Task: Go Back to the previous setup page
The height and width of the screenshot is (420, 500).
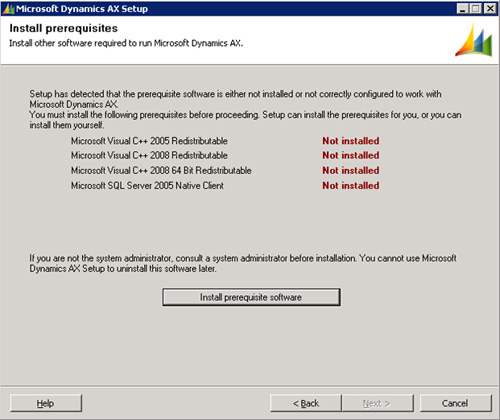Action: [x=306, y=403]
